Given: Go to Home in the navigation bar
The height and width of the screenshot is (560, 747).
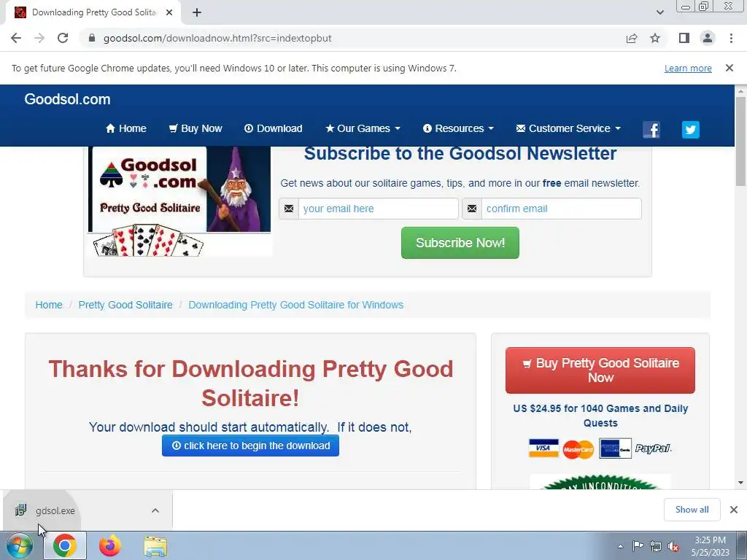Looking at the screenshot, I should point(125,128).
